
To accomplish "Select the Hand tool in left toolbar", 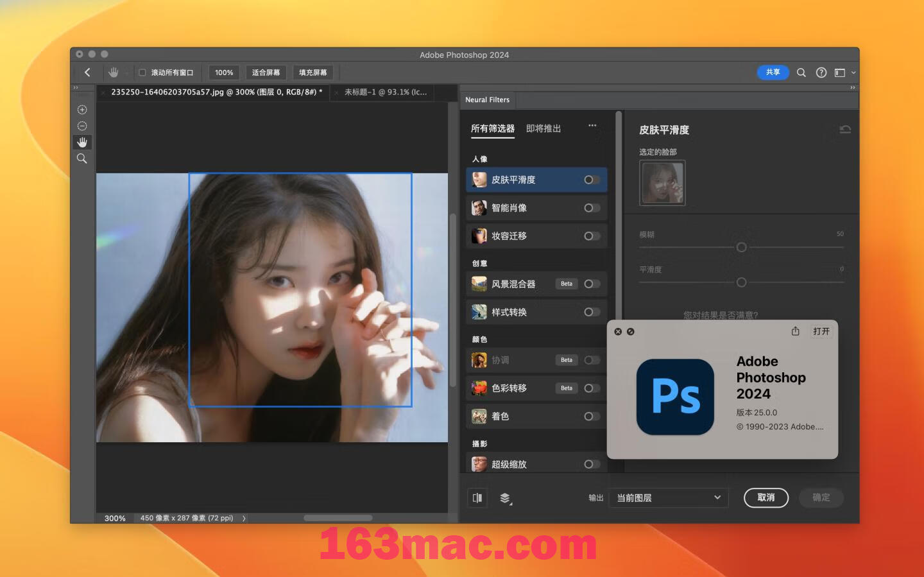I will pos(82,142).
